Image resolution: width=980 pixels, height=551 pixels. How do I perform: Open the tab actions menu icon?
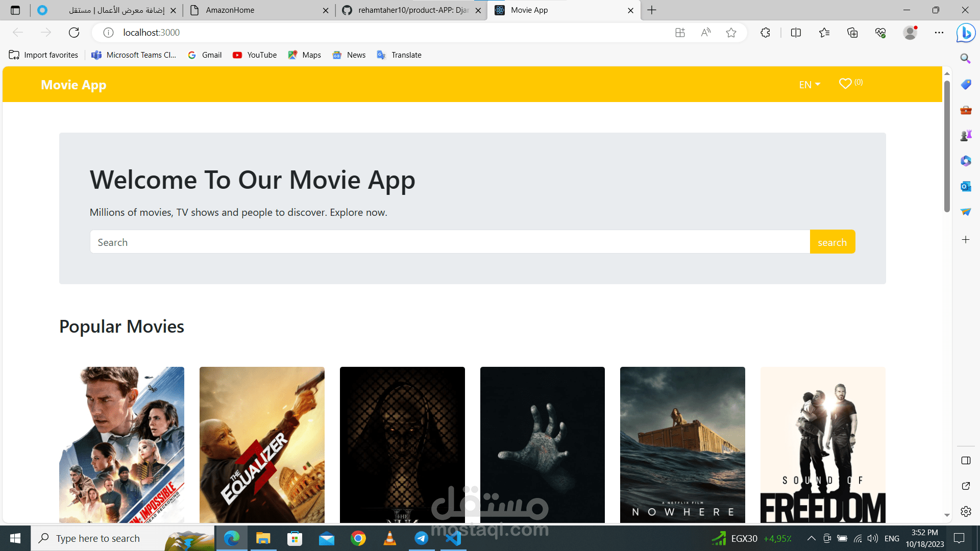pyautogui.click(x=15, y=10)
